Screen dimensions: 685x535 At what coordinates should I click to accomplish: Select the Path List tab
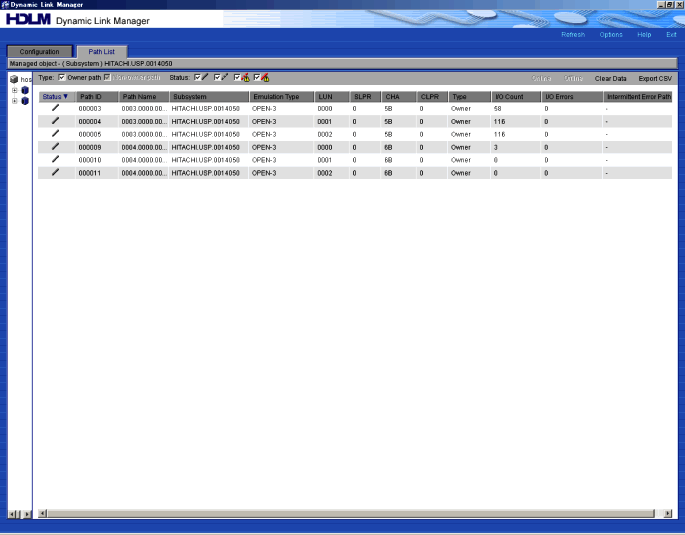(102, 52)
